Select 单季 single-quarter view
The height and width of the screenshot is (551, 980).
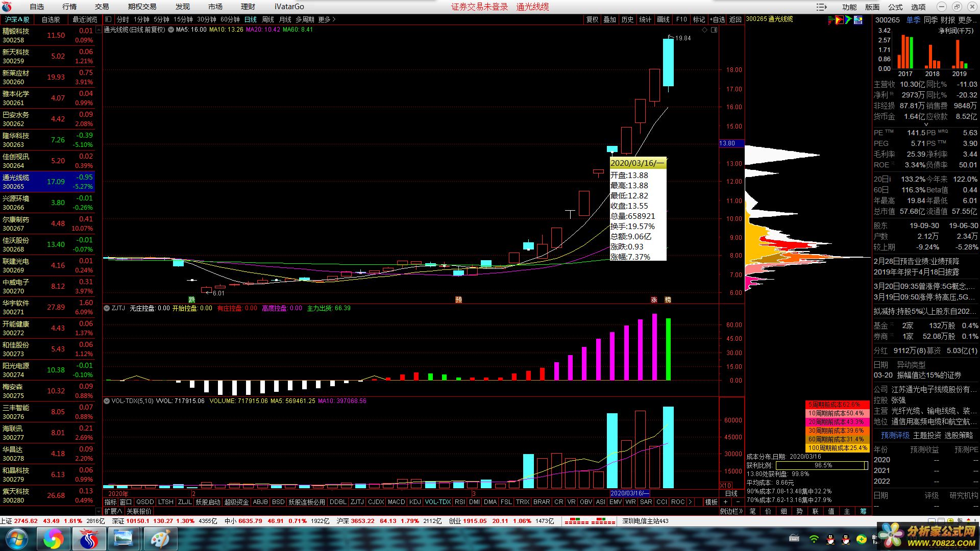click(x=913, y=20)
